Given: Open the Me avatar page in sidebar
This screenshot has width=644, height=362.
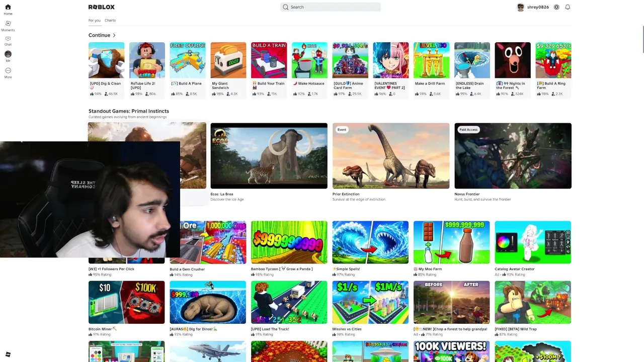Looking at the screenshot, I should pos(8,56).
